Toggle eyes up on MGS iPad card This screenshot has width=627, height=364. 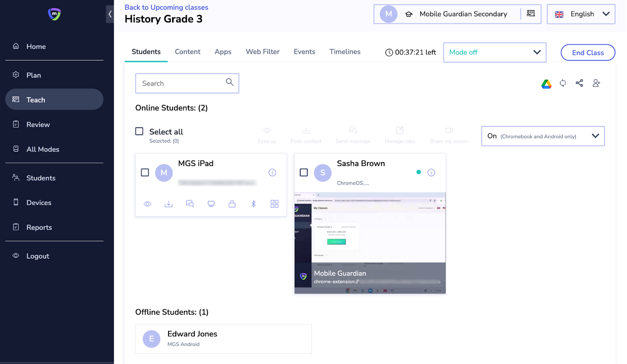(x=147, y=204)
